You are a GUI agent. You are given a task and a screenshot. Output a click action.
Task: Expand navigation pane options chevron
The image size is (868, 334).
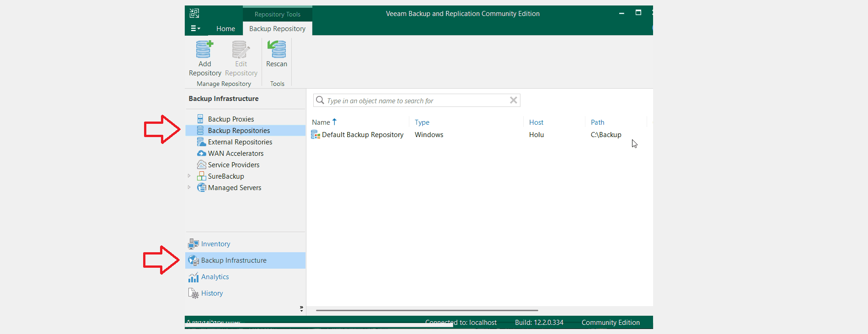(301, 309)
